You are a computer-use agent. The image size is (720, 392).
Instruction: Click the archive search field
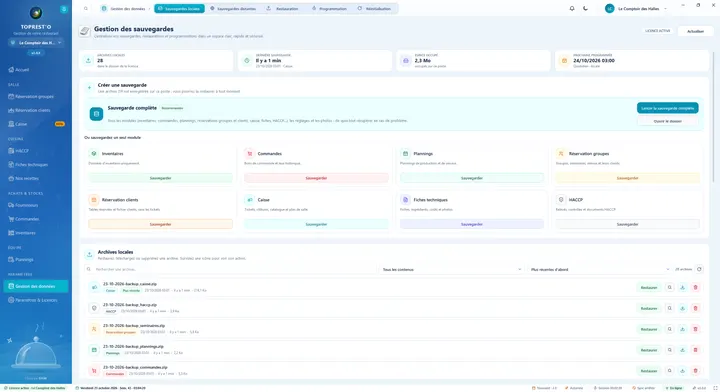pos(230,269)
